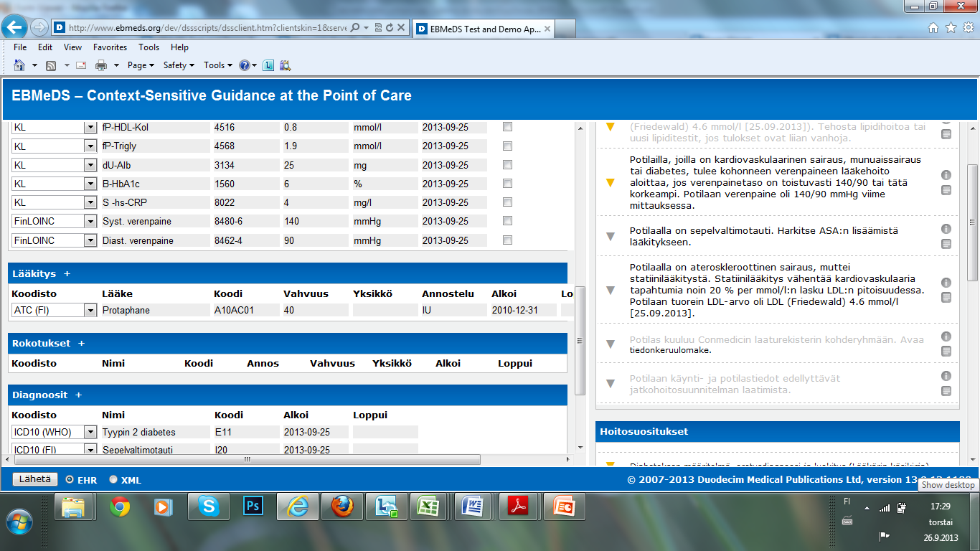Open info icon for Conmedicin laaturekisterin reminder
This screenshot has width=980, height=551.
(946, 336)
